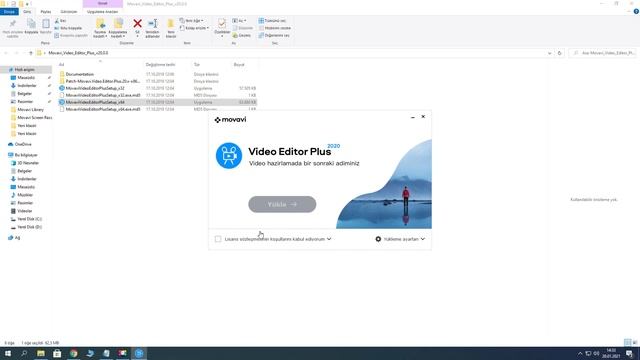Click Diğerlerini seç in the ribbon
This screenshot has height=360, width=640.
pos(274,36)
